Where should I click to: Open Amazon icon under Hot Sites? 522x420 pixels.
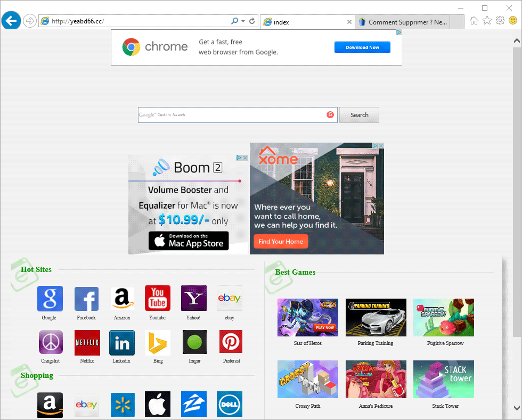tap(123, 299)
